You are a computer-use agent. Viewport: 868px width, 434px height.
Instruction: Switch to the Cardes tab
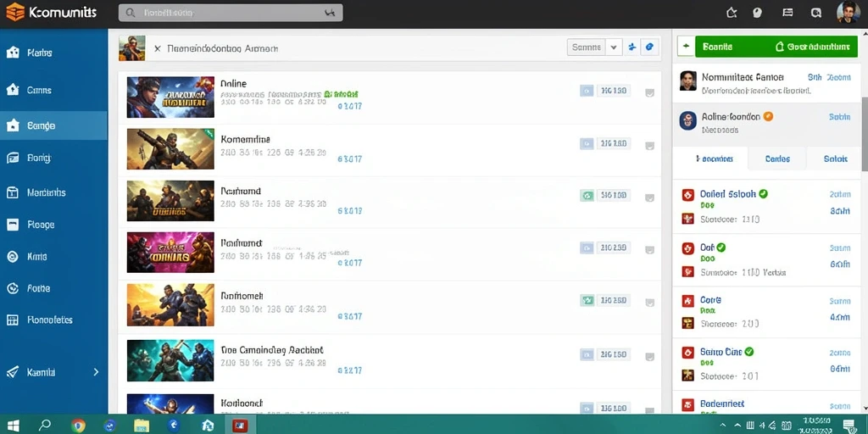click(x=777, y=159)
